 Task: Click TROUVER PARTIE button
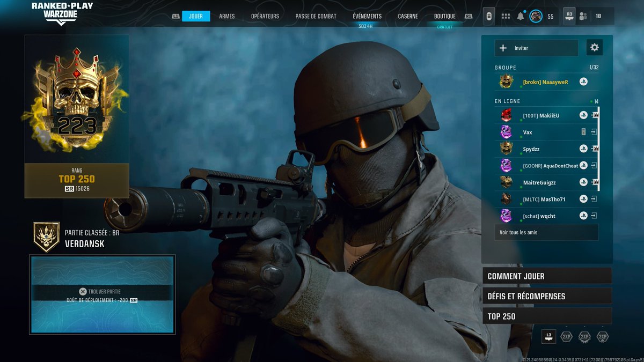102,294
